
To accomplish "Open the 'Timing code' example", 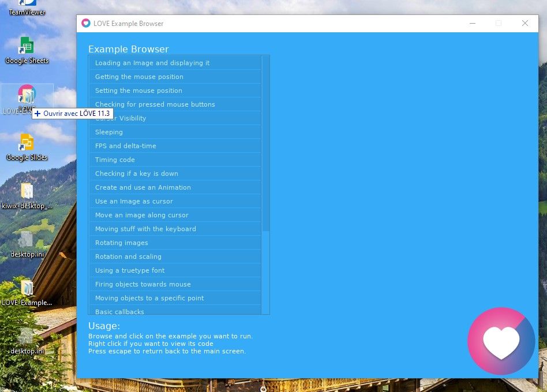I will pos(175,160).
